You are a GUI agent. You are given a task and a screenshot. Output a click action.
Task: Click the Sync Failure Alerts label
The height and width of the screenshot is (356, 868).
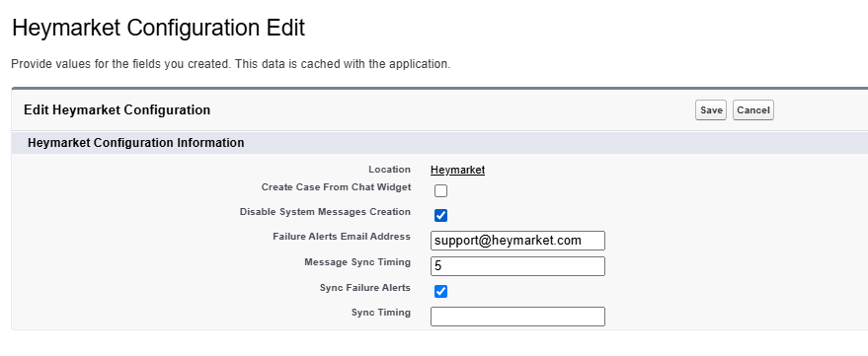(x=365, y=287)
